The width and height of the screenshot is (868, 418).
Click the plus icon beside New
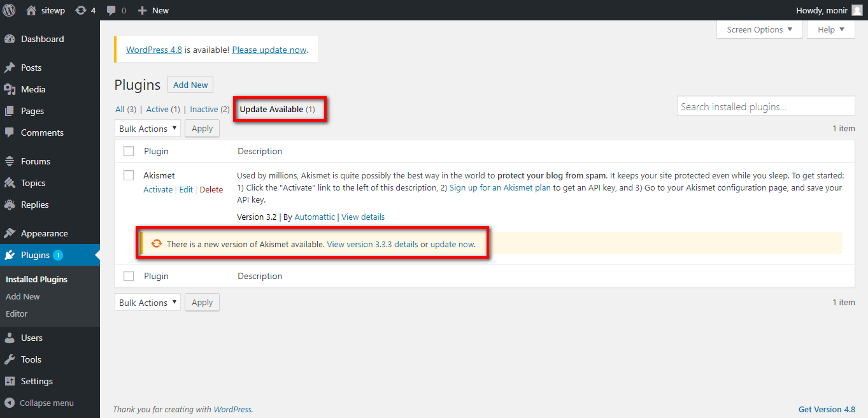(x=142, y=10)
